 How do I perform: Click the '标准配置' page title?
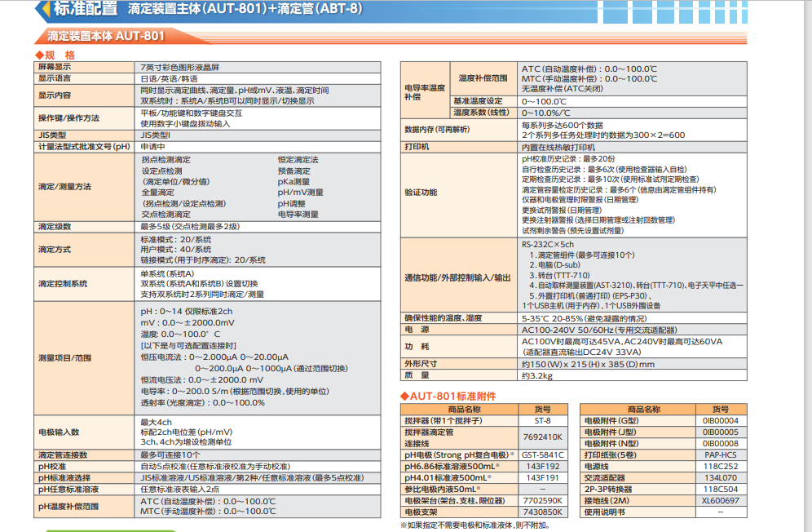(86, 8)
